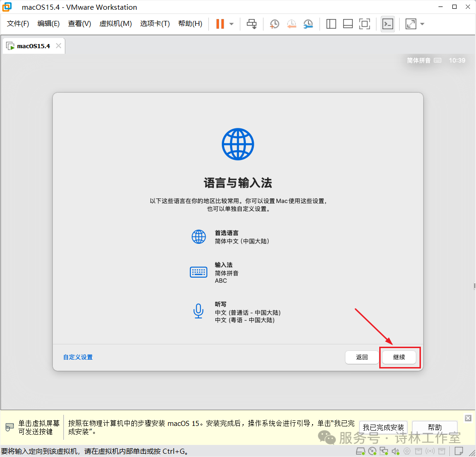Click the network adapter status icon
This screenshot has width=476, height=457.
click(x=384, y=451)
